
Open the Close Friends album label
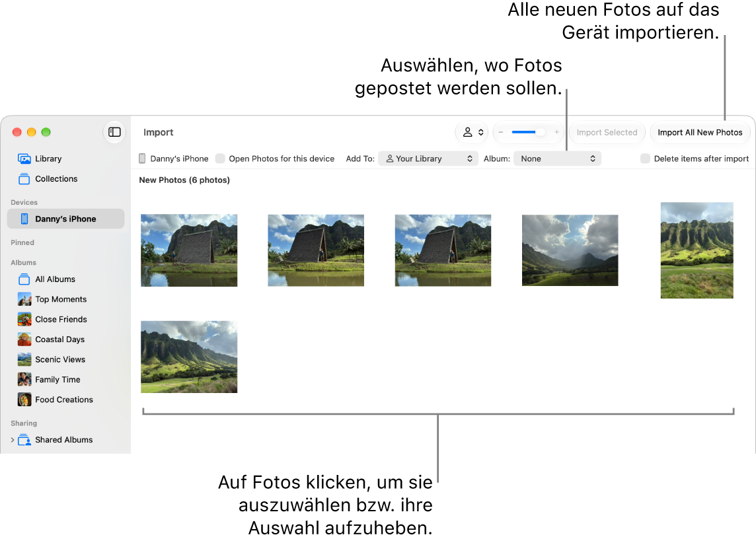point(61,320)
